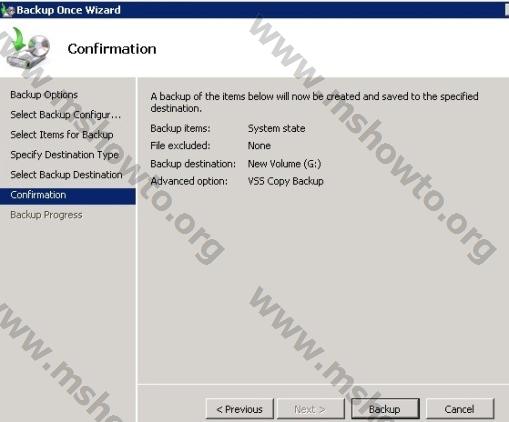
Task: Click the Confirmation page heading
Action: tap(112, 49)
